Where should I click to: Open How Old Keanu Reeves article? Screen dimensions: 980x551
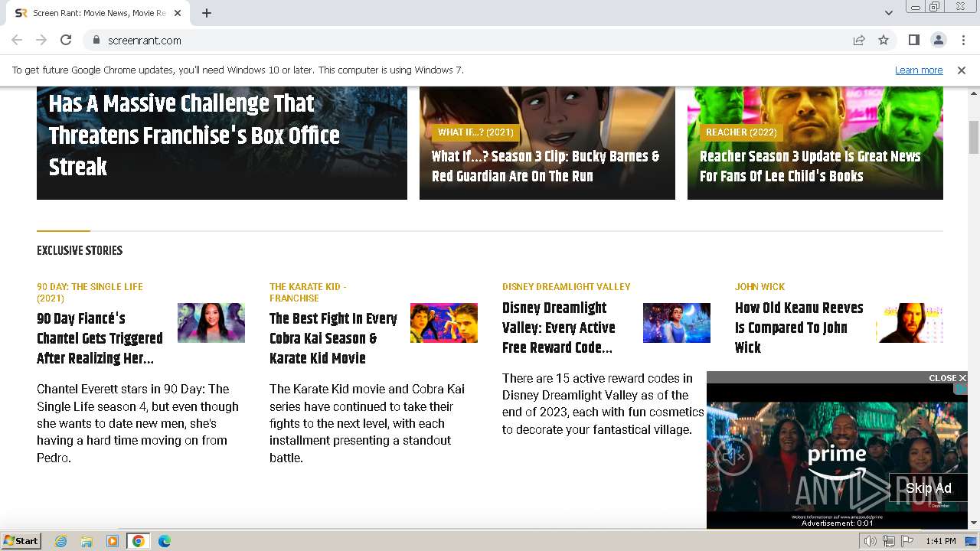(x=799, y=328)
